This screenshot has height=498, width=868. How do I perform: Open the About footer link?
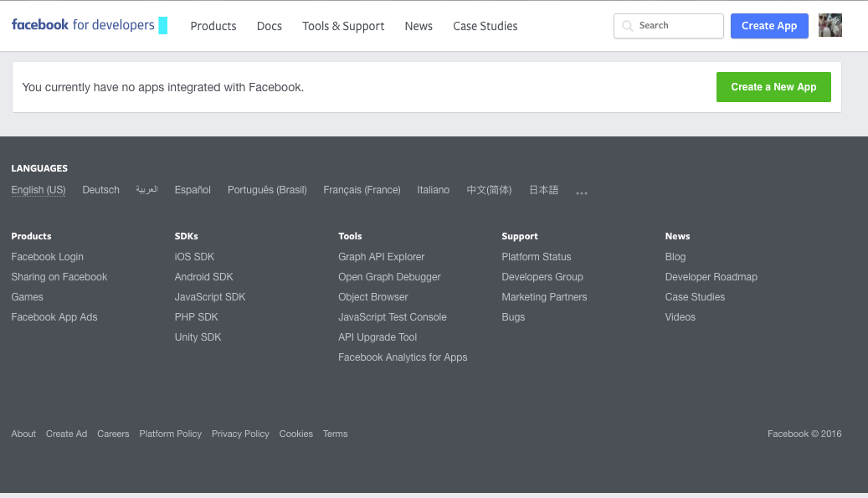tap(23, 434)
